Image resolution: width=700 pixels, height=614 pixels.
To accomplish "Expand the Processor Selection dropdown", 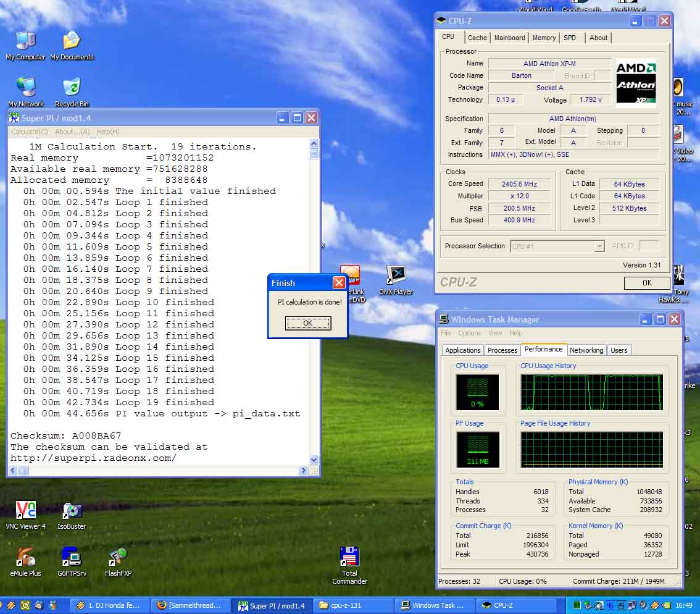I will 599,246.
